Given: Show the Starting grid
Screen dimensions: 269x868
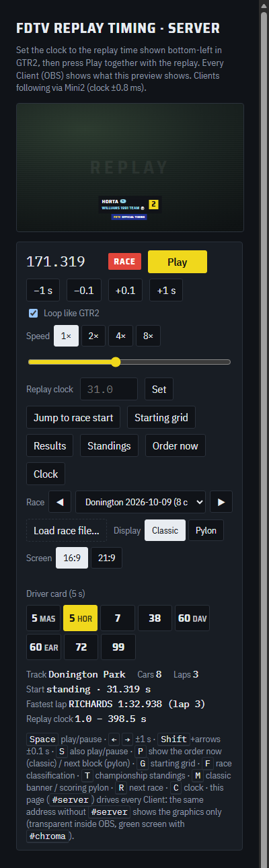Looking at the screenshot, I should [161, 417].
